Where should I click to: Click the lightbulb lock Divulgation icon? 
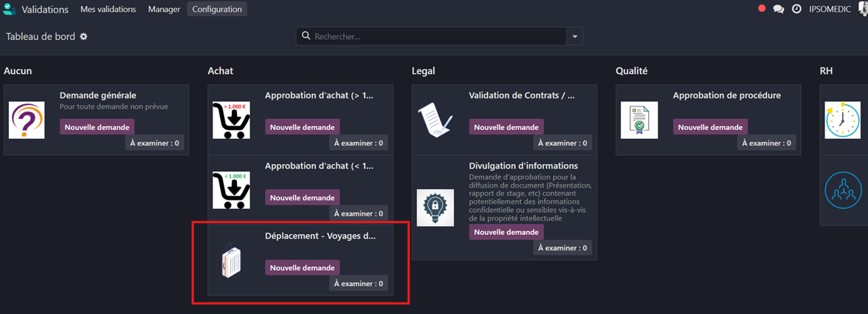tap(435, 207)
